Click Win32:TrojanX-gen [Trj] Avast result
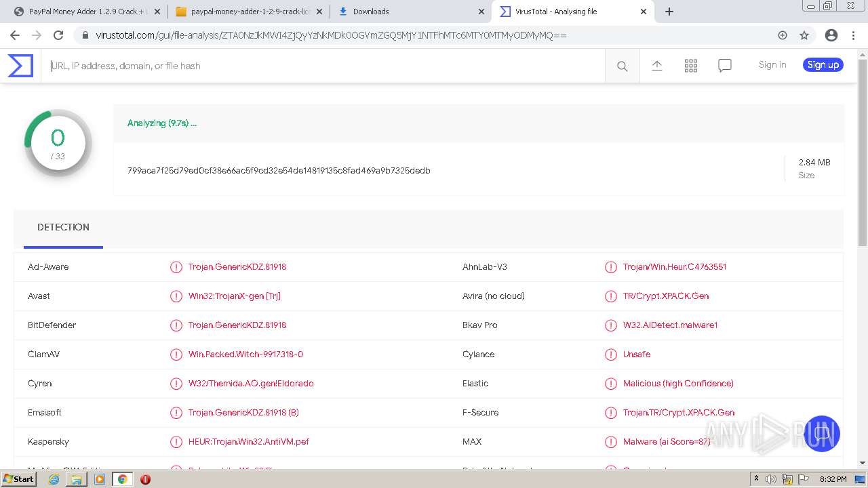868x488 pixels. [235, 296]
